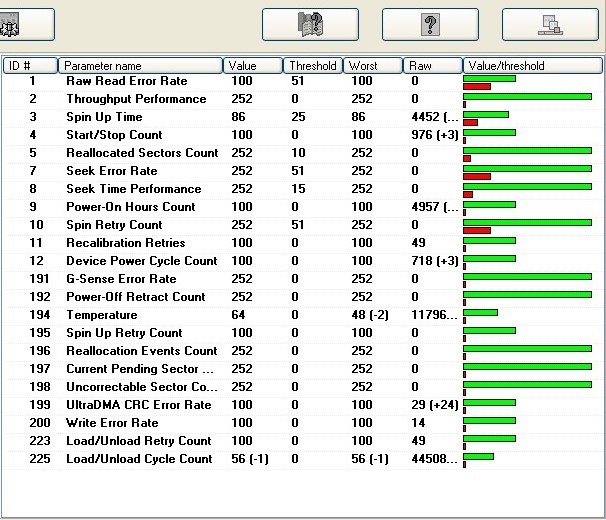Click the Worst column header
606x520 pixels.
click(x=373, y=65)
